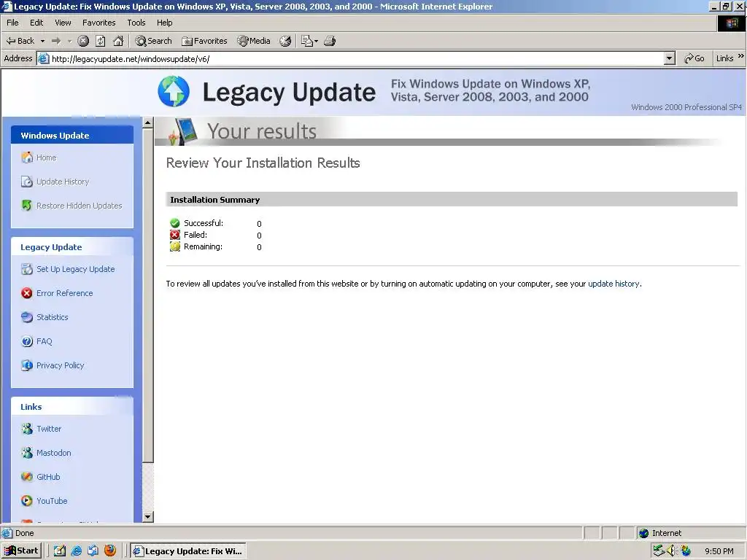Click the Twitter link icon
Screen dimensions: 747x560
coord(27,429)
